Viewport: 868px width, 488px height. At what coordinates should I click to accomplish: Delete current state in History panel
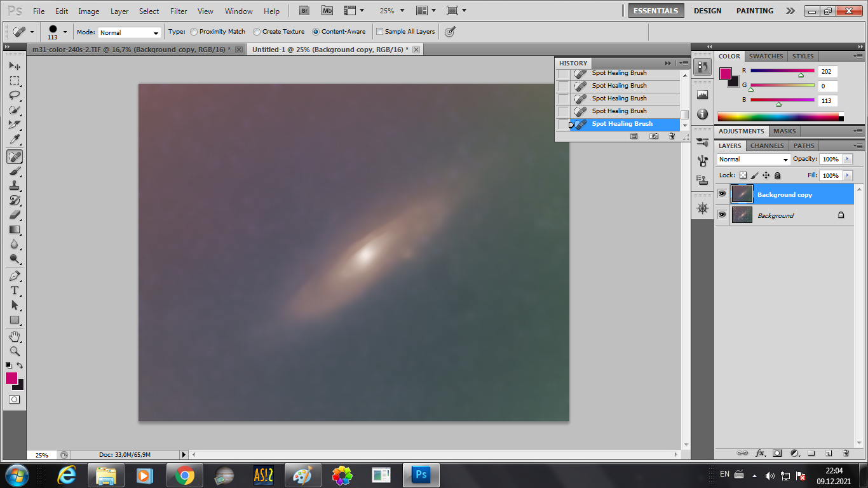(672, 136)
